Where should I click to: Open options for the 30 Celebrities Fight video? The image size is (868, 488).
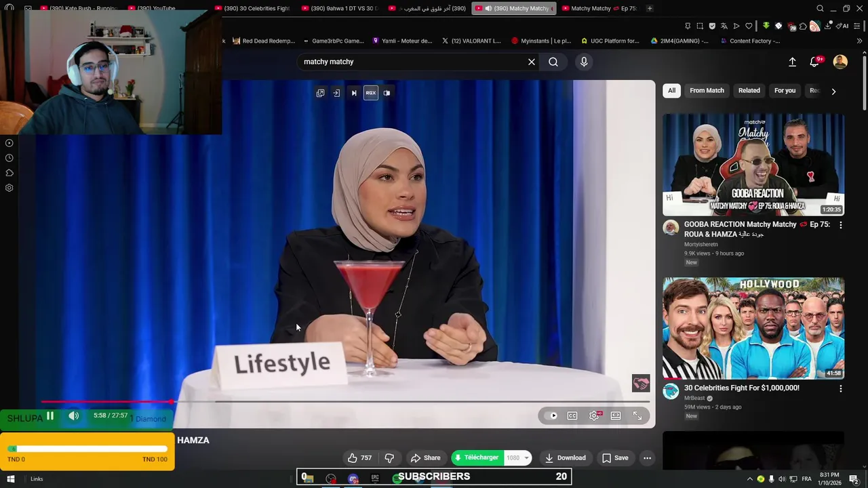[841, 389]
